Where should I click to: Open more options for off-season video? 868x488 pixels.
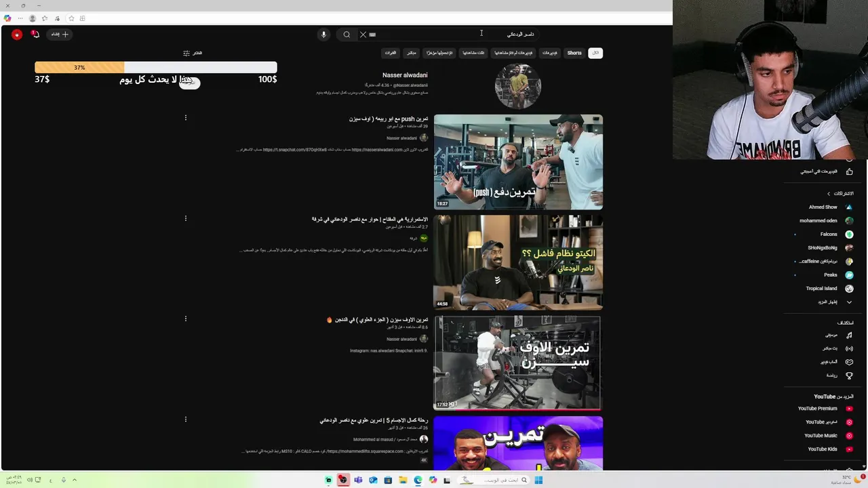[x=185, y=319]
